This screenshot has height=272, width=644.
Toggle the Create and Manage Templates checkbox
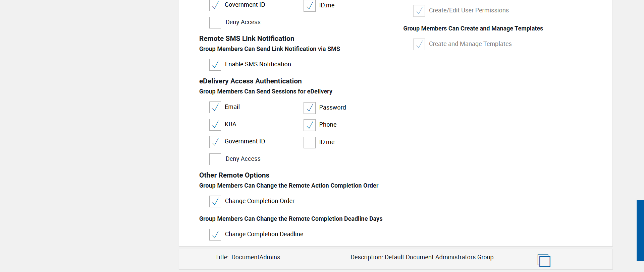419,44
